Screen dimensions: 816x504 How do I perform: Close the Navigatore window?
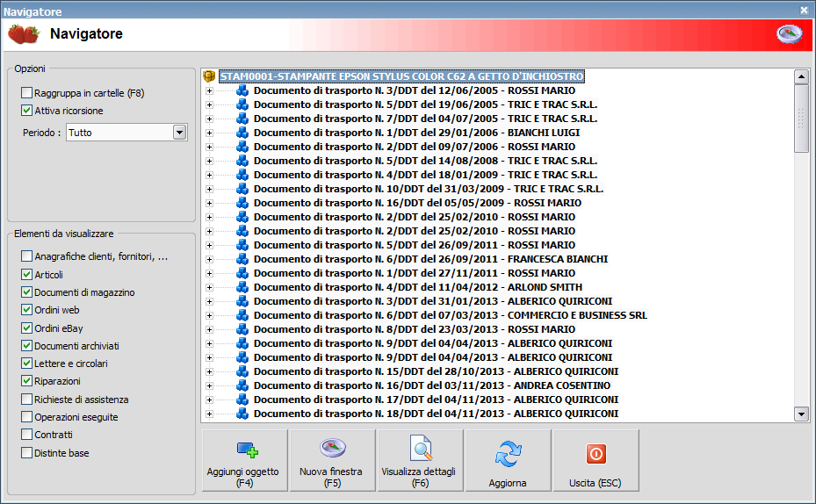[x=804, y=10]
